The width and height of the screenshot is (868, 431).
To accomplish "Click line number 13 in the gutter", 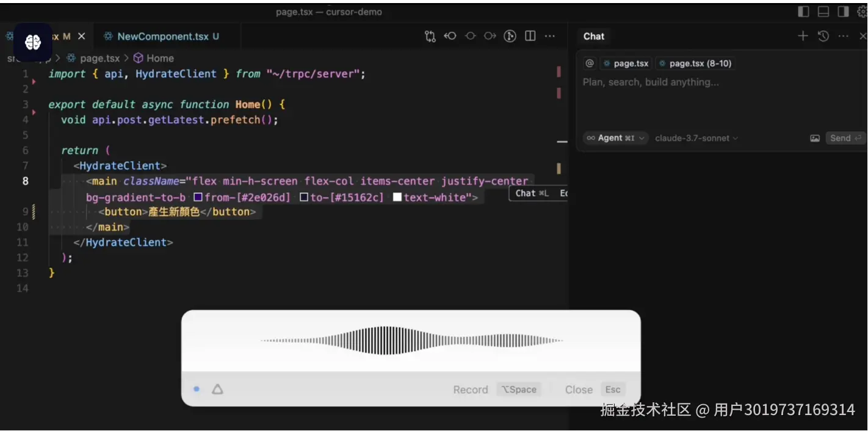I will click(22, 273).
